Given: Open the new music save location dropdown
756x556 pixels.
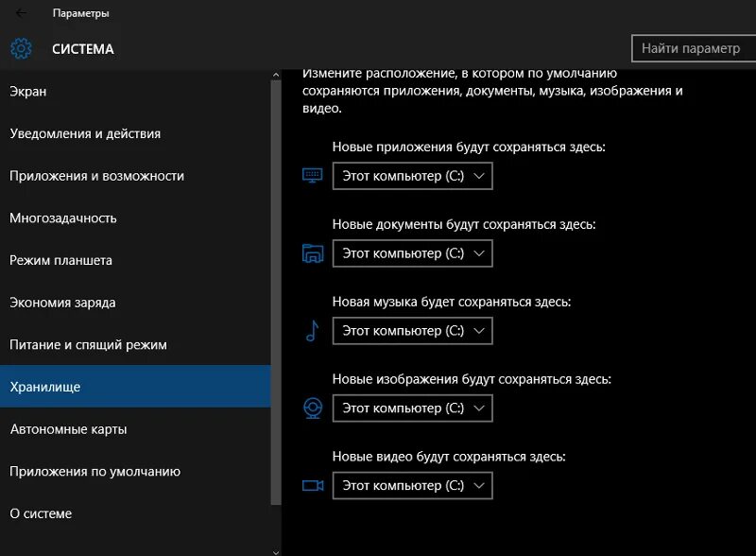Looking at the screenshot, I should tap(412, 331).
